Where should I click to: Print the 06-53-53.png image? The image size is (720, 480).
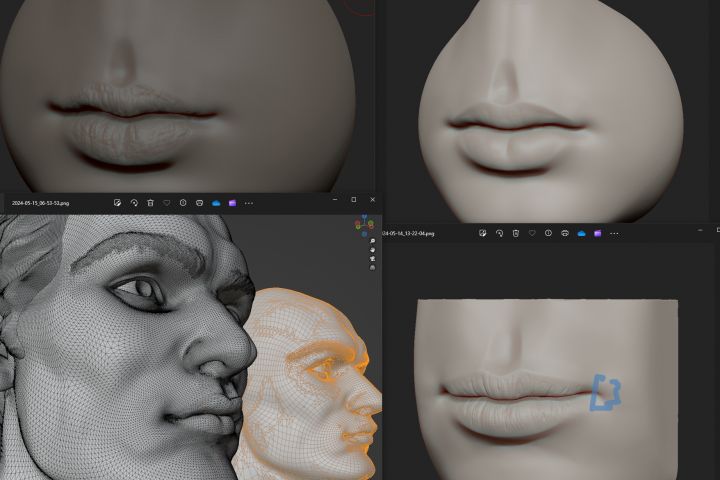(x=199, y=203)
